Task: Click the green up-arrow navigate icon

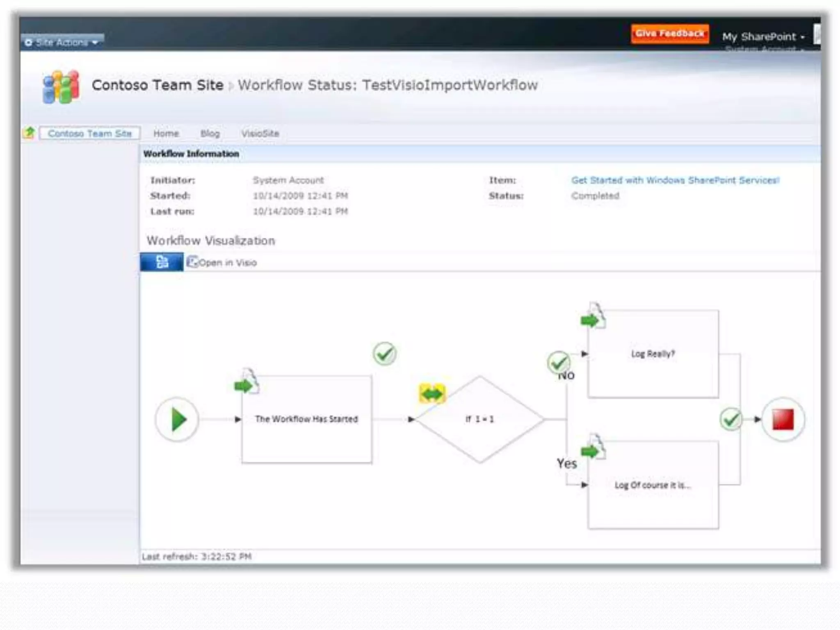Action: click(30, 132)
